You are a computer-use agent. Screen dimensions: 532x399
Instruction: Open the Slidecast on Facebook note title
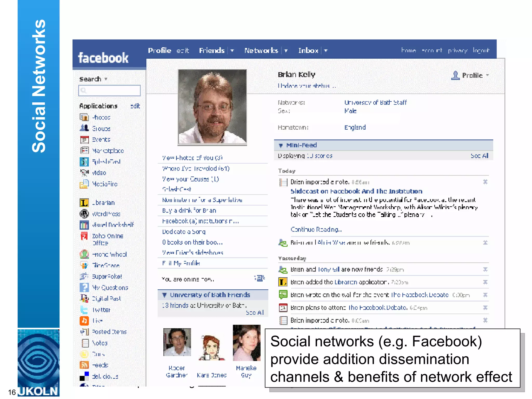(x=356, y=191)
